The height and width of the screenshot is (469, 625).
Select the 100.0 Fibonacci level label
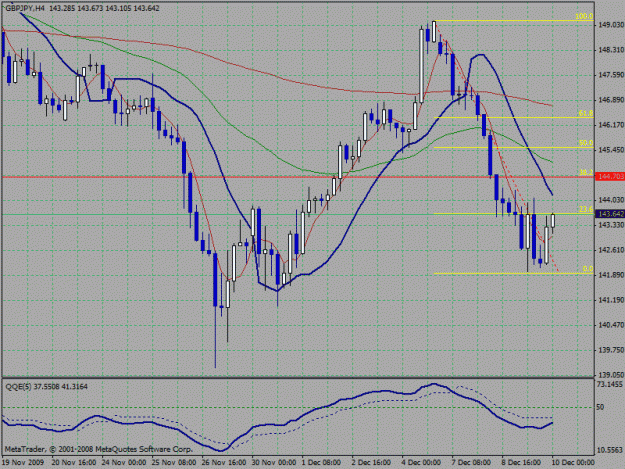(584, 17)
